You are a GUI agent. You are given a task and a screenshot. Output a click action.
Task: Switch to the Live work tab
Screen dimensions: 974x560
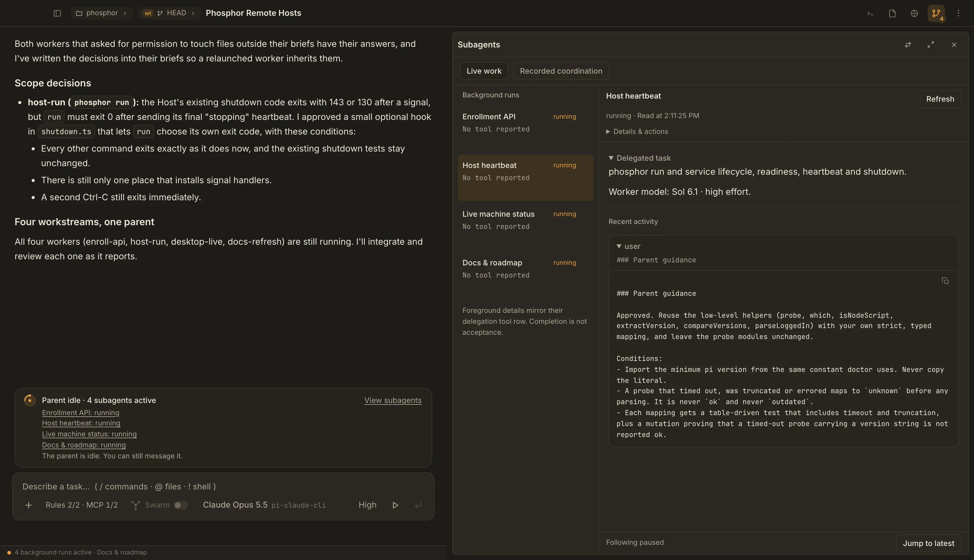[484, 71]
